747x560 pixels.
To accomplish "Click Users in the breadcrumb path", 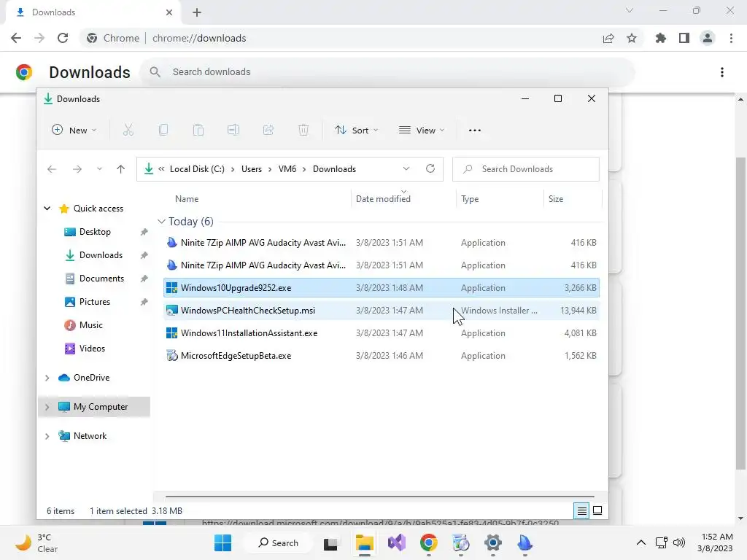I will (252, 169).
